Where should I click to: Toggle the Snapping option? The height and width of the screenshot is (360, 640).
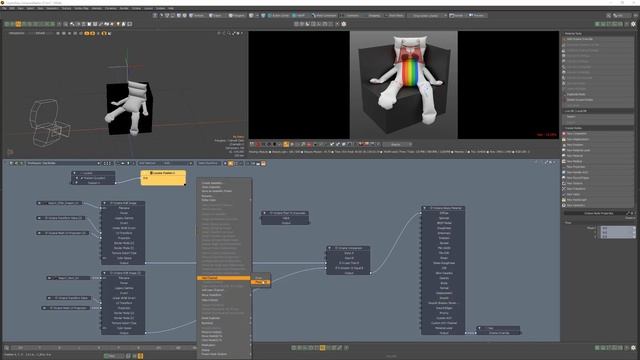374,16
